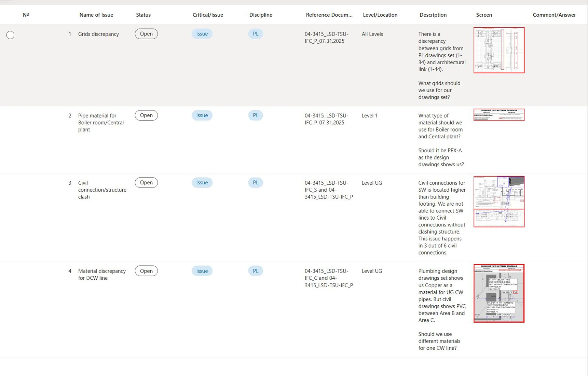Click reference document cell in Pipe material row
Viewport: 588px width, 376px height.
pos(326,119)
